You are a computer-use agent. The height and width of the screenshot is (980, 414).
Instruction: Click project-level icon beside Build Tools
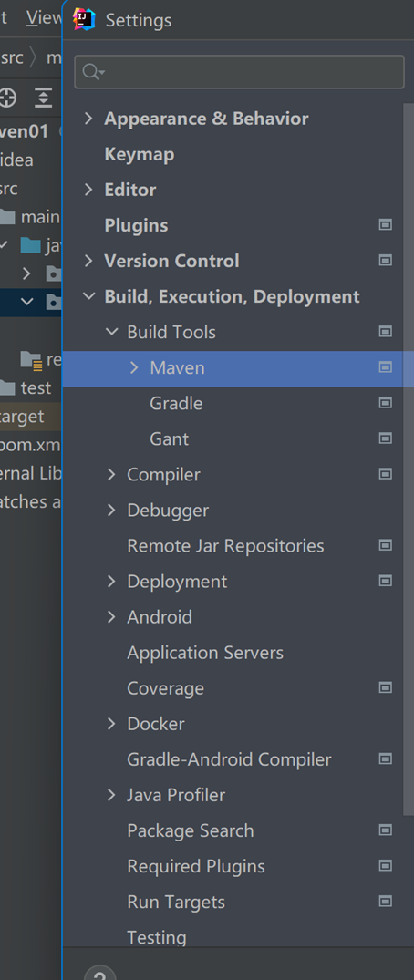pos(386,331)
